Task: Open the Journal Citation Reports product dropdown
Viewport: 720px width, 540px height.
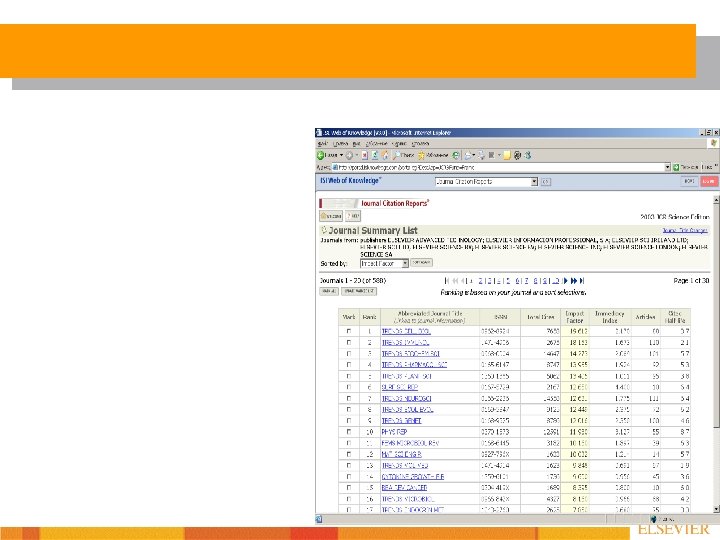Action: pyautogui.click(x=534, y=182)
